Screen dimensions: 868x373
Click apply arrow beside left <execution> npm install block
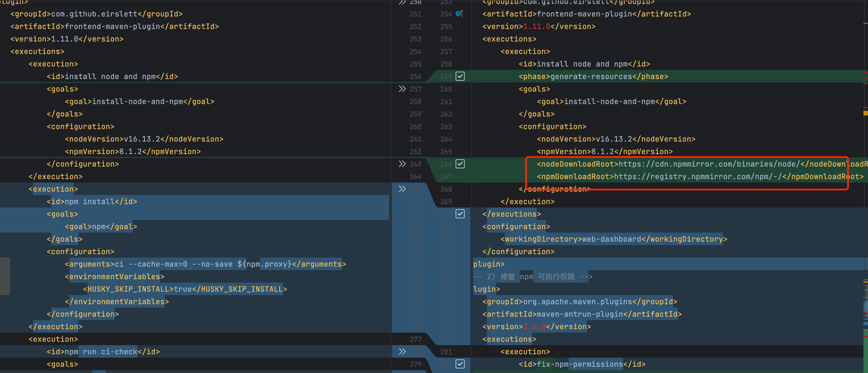(x=402, y=189)
